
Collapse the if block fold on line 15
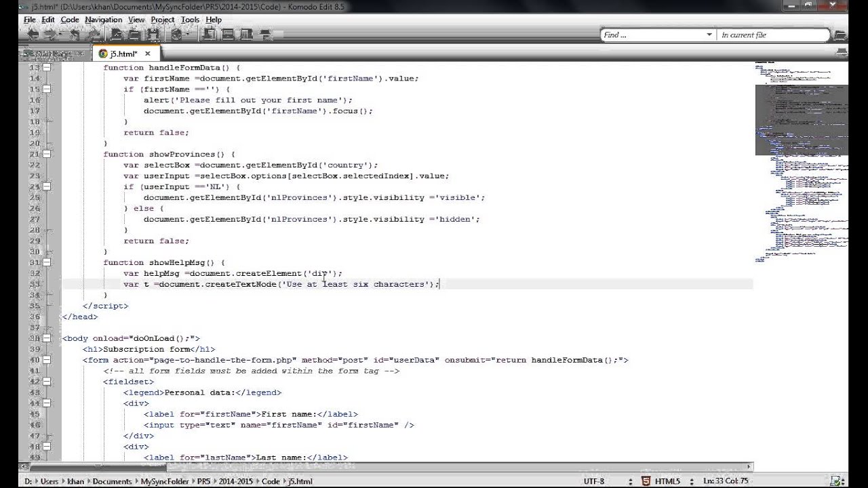[x=47, y=89]
